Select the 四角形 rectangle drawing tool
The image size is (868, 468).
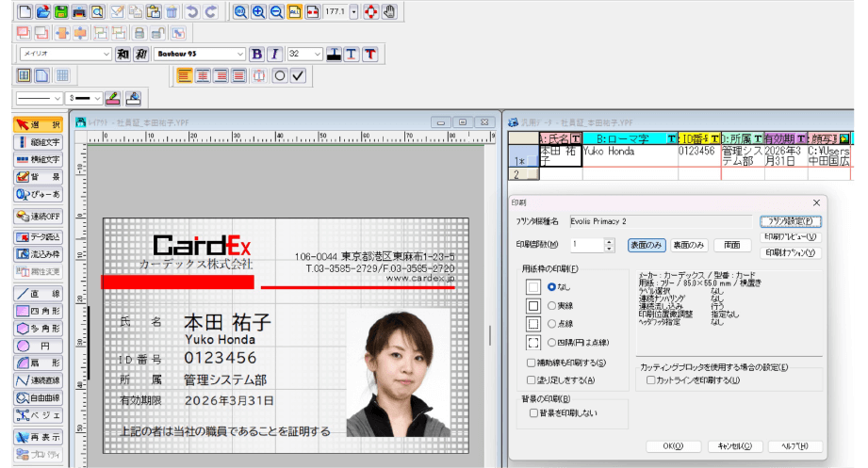(39, 311)
